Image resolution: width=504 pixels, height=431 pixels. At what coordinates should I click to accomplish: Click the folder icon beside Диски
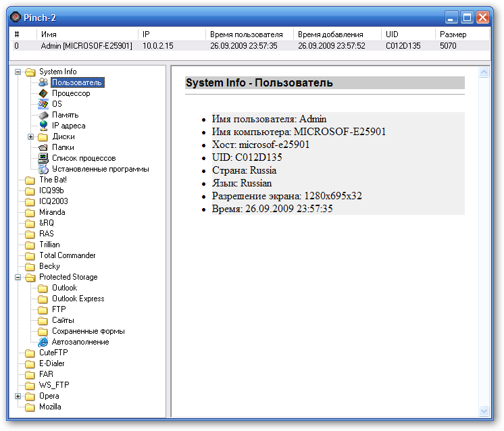[43, 137]
